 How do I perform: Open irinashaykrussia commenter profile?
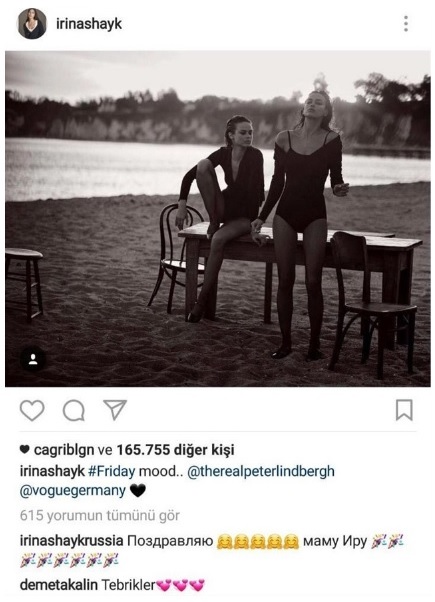71,541
